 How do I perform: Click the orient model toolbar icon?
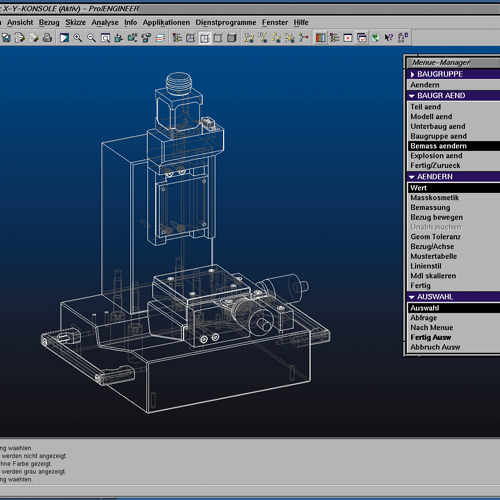coord(119,38)
